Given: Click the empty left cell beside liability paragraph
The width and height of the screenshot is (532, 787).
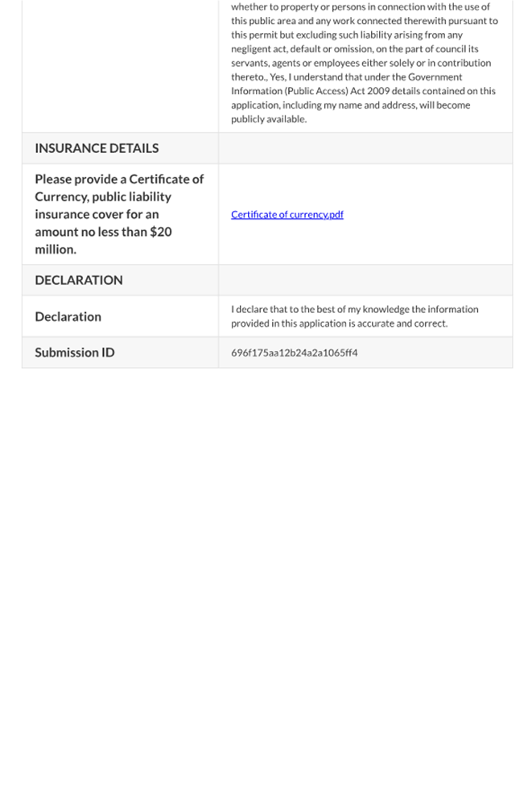Looking at the screenshot, I should [x=120, y=64].
